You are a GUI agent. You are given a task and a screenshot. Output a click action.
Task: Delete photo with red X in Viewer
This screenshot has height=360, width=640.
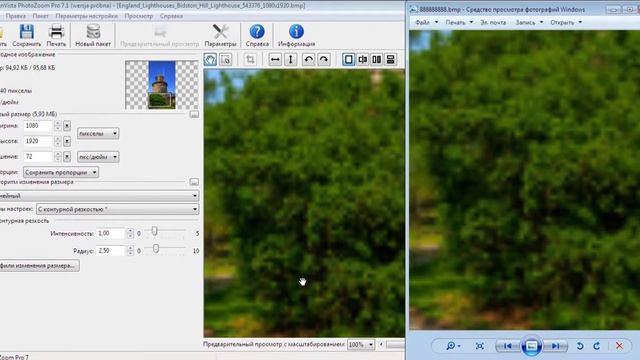[619, 346]
